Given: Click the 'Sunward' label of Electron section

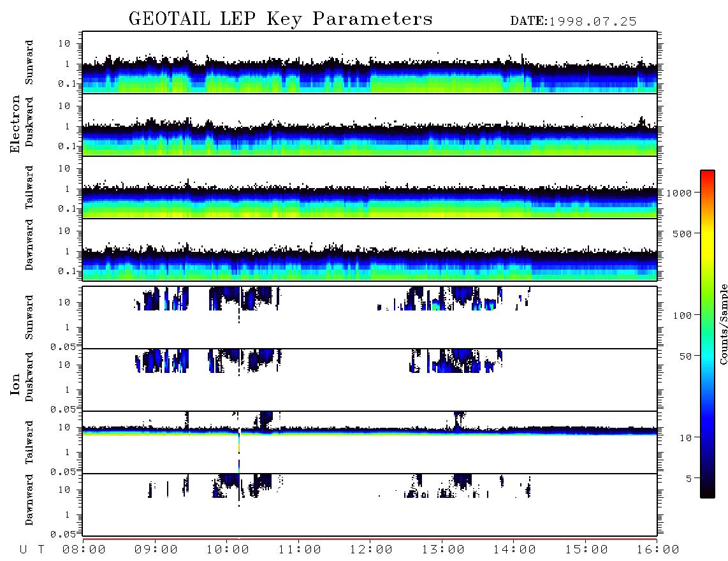Looking at the screenshot, I should coord(29,62).
